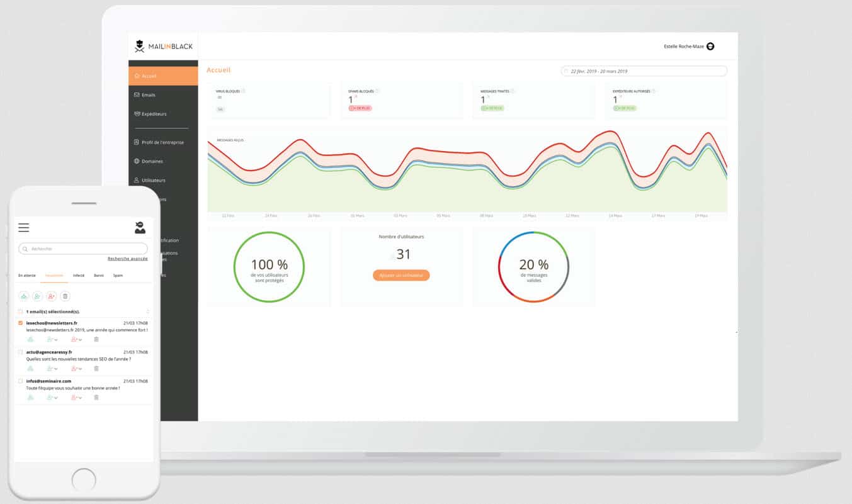Open the hamburger menu on the phone
Image resolution: width=852 pixels, height=504 pixels.
pos(23,228)
